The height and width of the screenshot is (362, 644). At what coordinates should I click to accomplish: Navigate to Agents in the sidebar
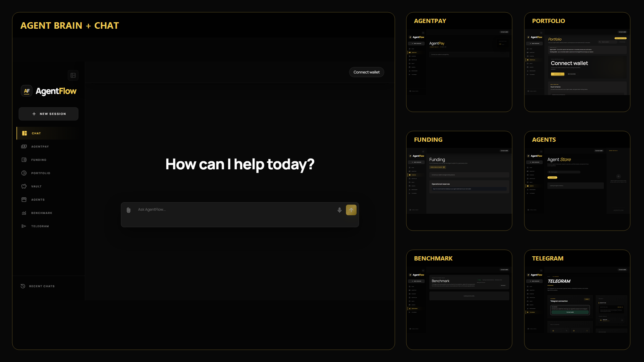point(38,200)
